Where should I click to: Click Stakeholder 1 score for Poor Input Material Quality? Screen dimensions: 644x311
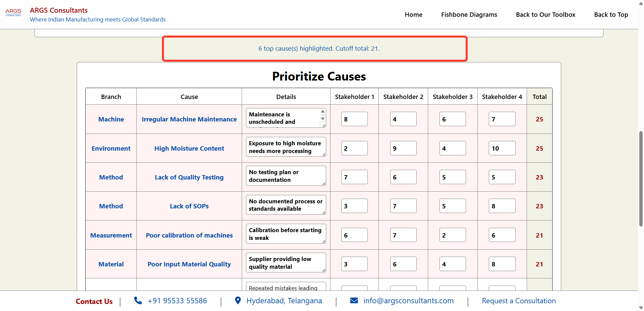click(354, 264)
